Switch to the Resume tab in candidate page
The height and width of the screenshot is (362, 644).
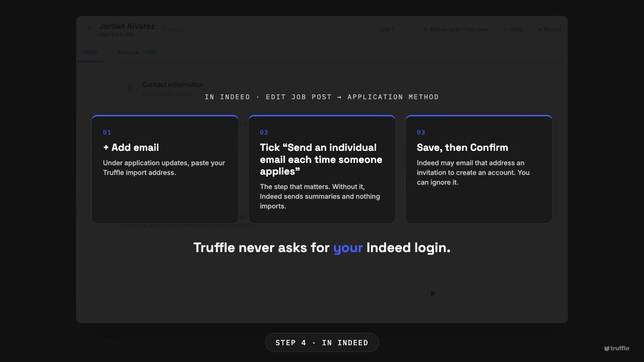pos(128,52)
